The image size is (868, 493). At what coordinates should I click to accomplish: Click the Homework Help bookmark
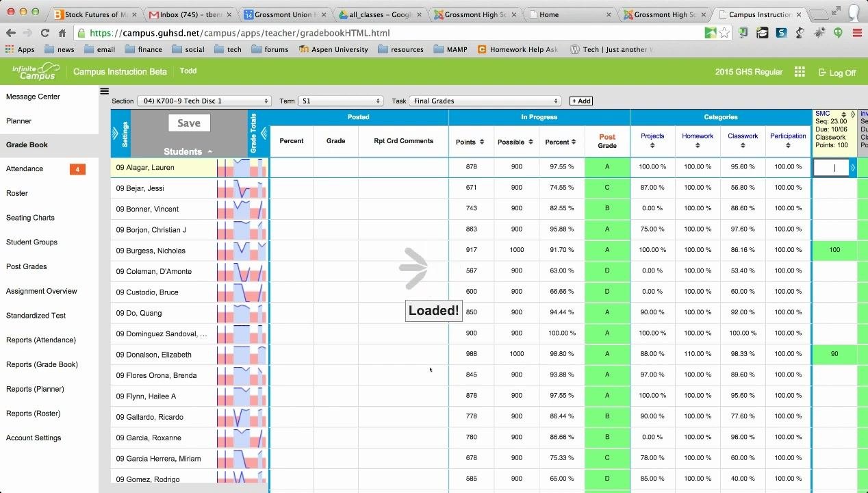click(x=518, y=49)
